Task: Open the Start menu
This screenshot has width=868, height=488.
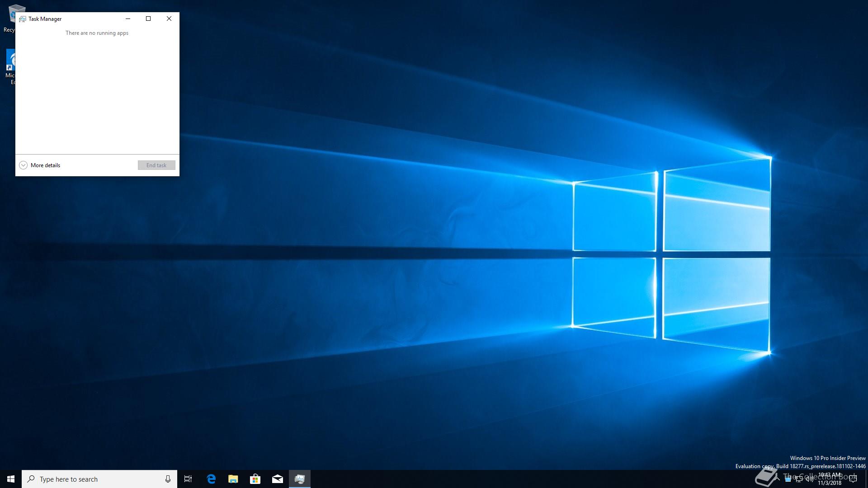Action: pyautogui.click(x=11, y=479)
